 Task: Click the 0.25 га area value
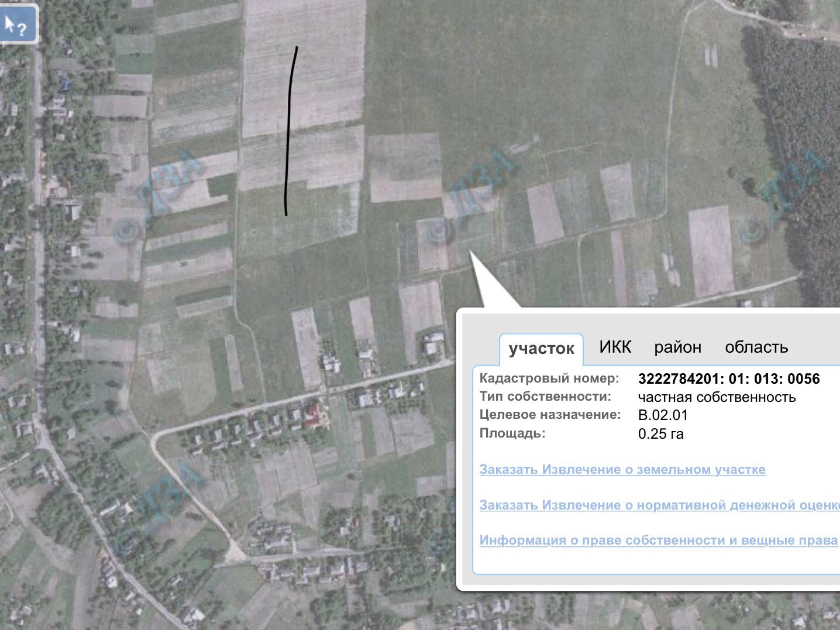(660, 434)
